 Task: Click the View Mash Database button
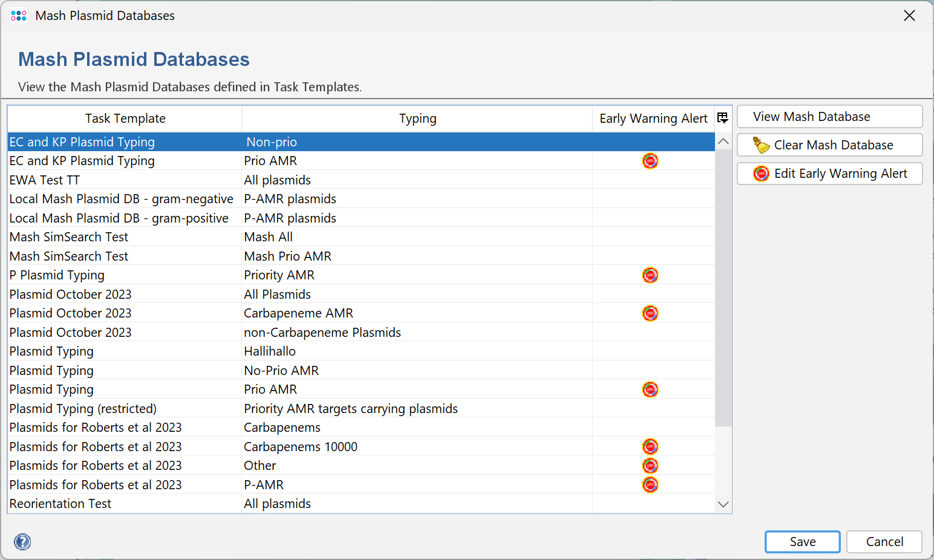click(x=829, y=117)
